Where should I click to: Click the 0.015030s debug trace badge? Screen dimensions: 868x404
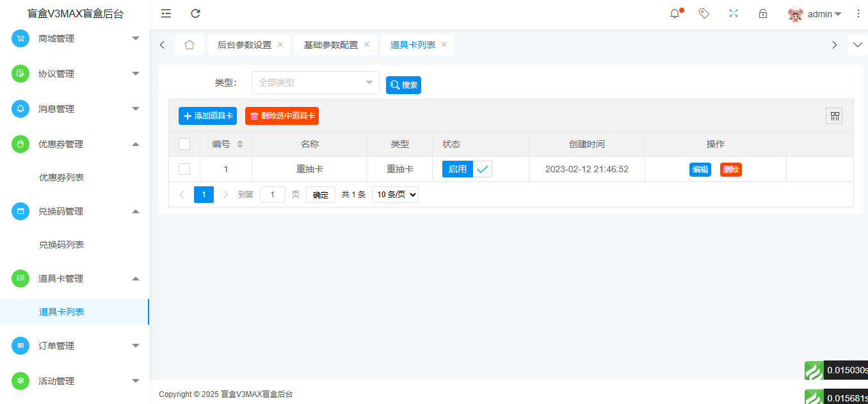tap(836, 370)
